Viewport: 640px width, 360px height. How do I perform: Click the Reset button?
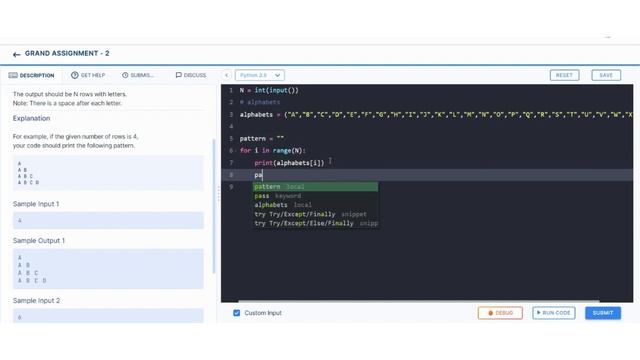point(564,75)
